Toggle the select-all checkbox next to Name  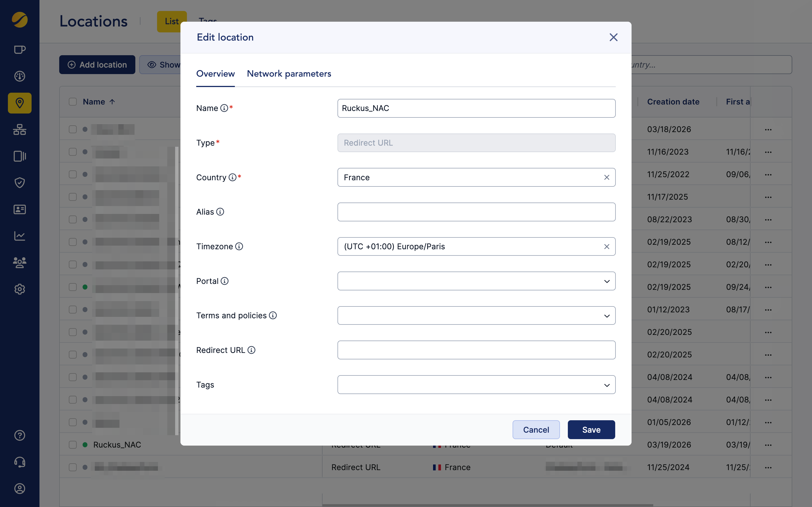coord(73,102)
